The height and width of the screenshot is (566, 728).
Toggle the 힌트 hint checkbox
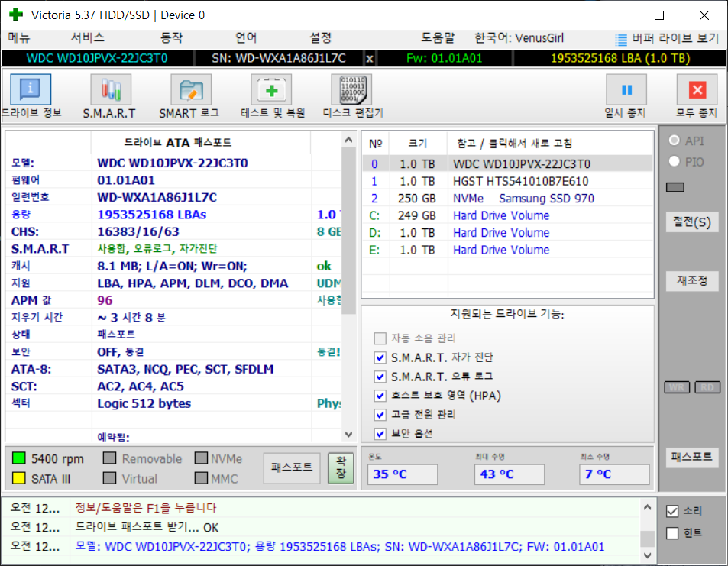point(671,532)
